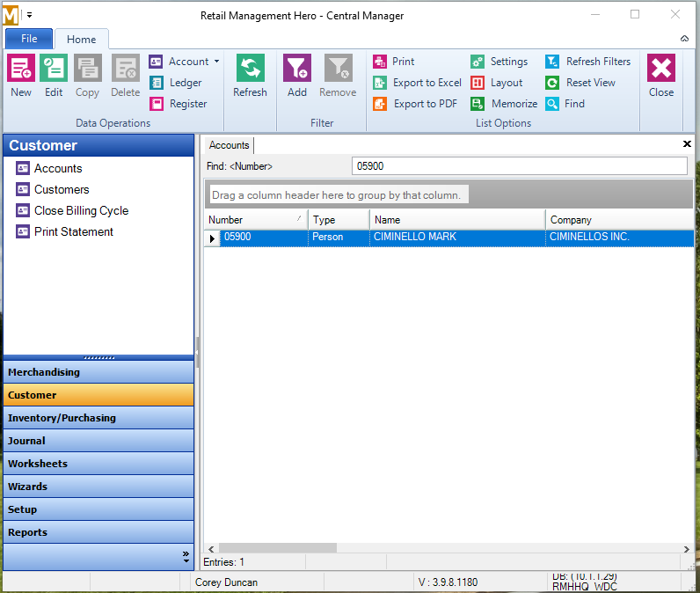The image size is (700, 593).
Task: Click the Refresh Filters icon
Action: [552, 62]
